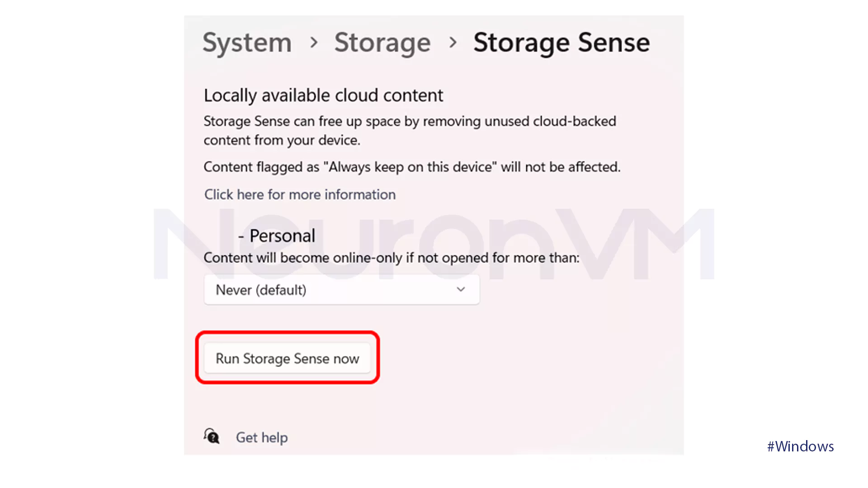This screenshot has height=488, width=868.
Task: Select 'Locally available cloud content' heading
Action: (323, 95)
